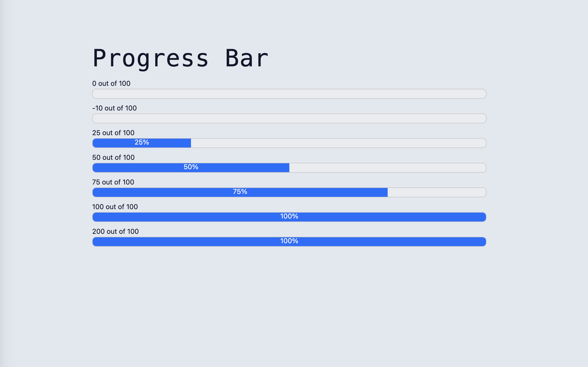Click the Progress Bar page heading

click(180, 58)
